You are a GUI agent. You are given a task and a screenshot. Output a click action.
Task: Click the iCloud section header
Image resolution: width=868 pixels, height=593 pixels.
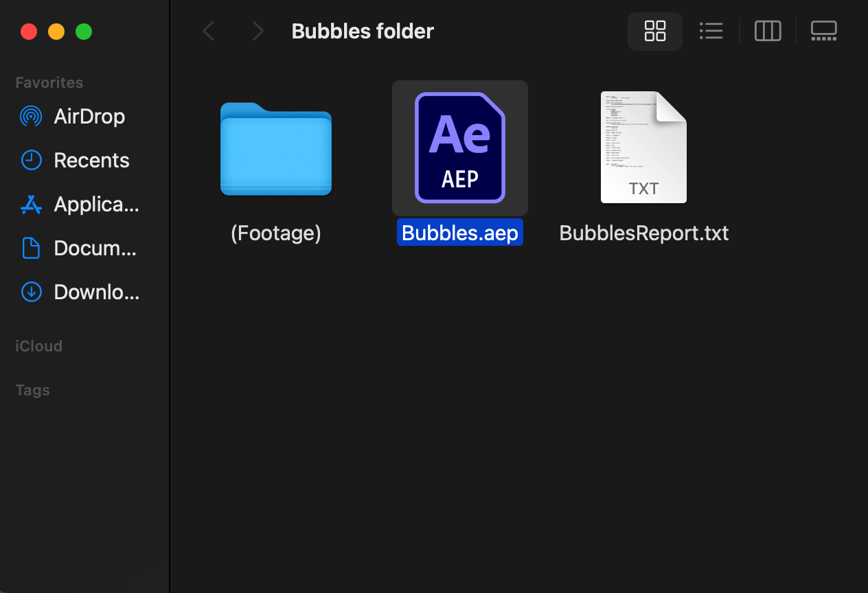pyautogui.click(x=39, y=346)
